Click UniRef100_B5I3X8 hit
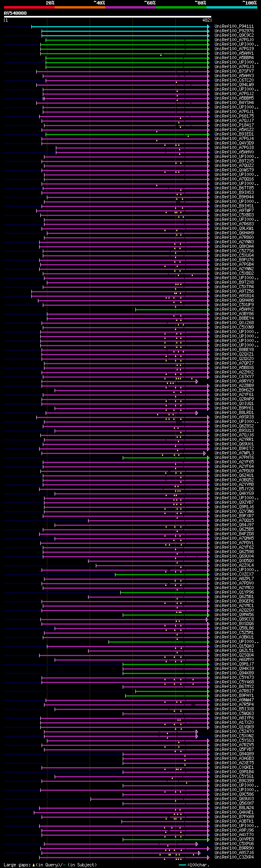 (x=234, y=709)
